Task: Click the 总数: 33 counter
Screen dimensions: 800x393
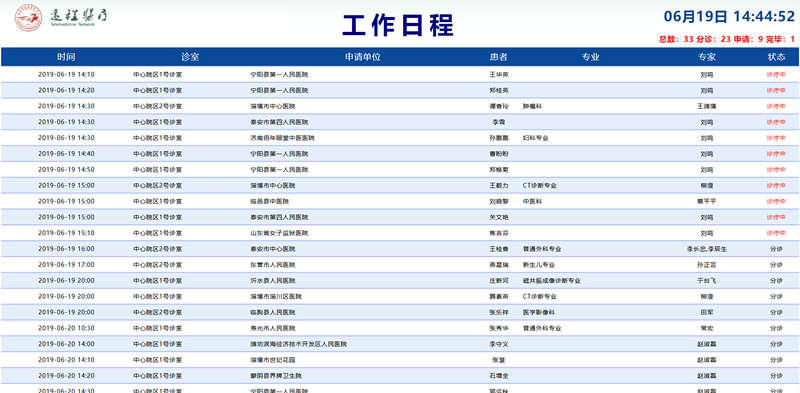Action: pos(676,39)
